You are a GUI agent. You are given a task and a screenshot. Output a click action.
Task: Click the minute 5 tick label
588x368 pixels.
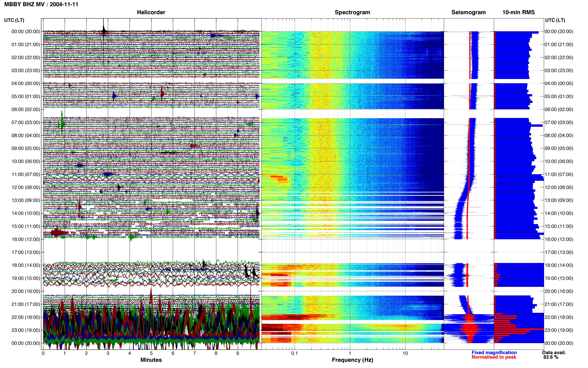coord(151,353)
